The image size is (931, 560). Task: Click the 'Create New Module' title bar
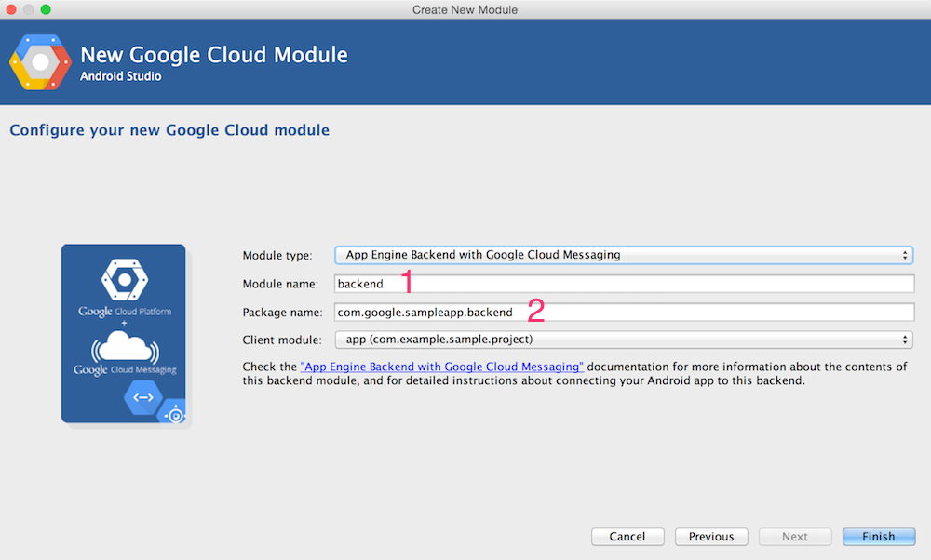[x=465, y=9]
